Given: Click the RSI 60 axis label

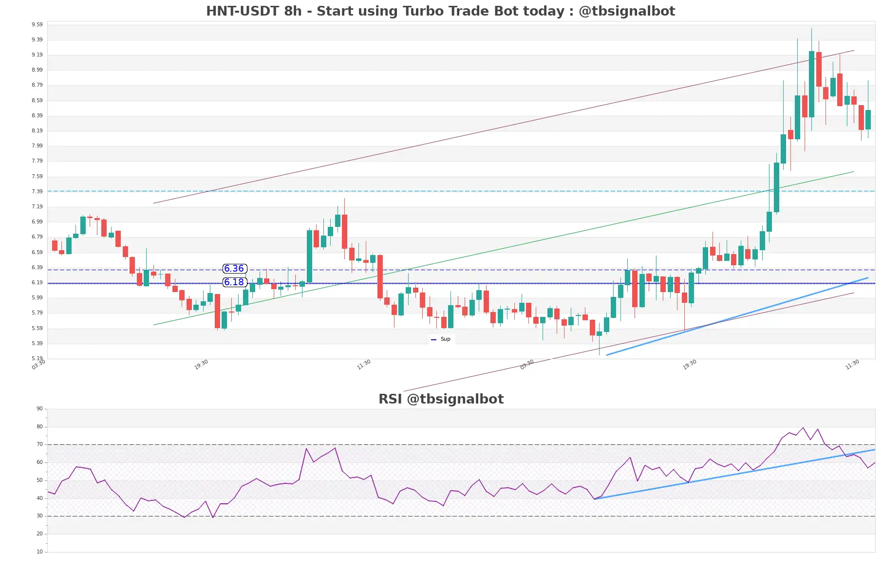Looking at the screenshot, I should (x=39, y=462).
